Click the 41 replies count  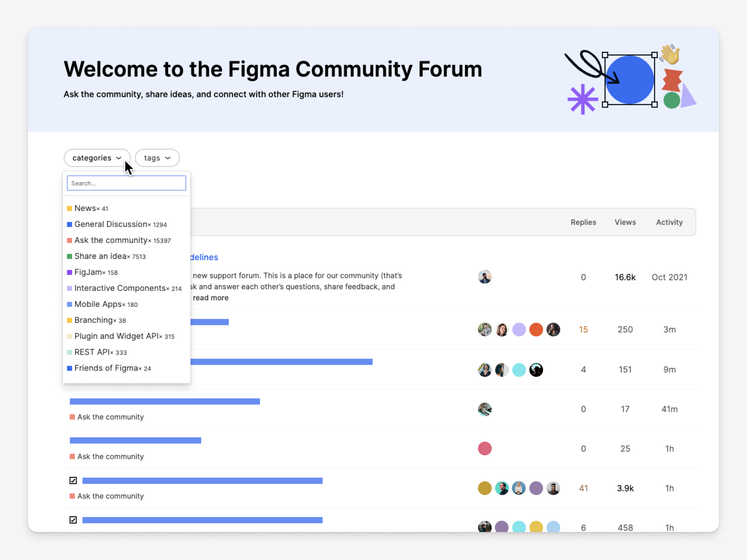click(x=583, y=488)
